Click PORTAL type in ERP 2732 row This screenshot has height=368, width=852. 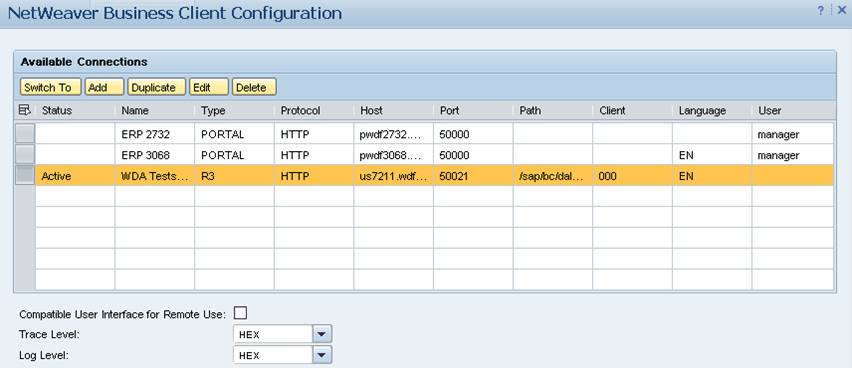click(234, 134)
